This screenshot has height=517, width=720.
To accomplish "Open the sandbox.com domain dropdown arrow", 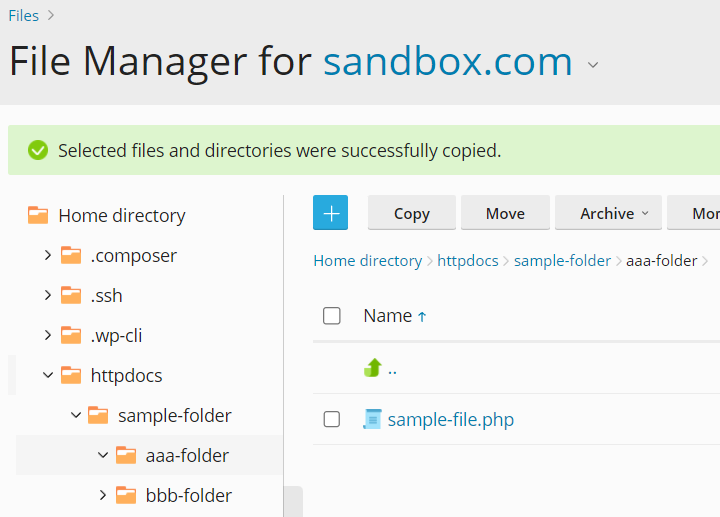I will coord(593,65).
